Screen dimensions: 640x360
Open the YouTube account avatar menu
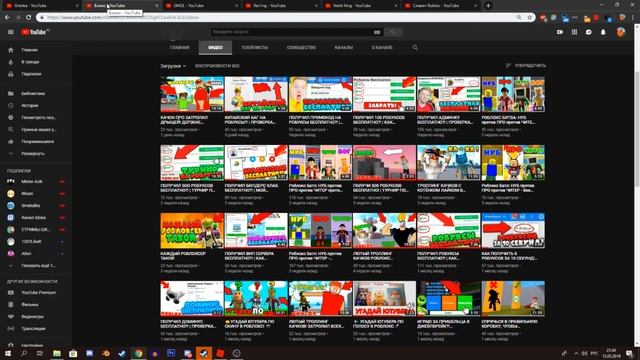[621, 32]
